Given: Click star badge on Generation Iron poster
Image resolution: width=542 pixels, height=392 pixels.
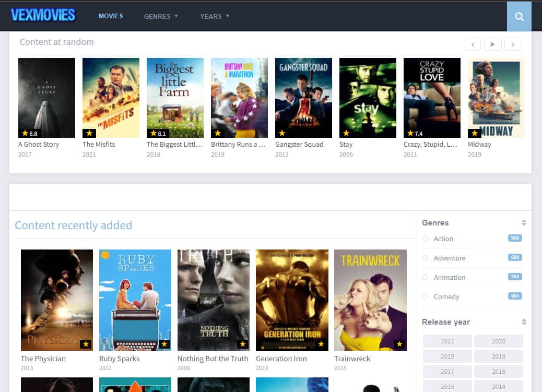Looking at the screenshot, I should pyautogui.click(x=322, y=345).
